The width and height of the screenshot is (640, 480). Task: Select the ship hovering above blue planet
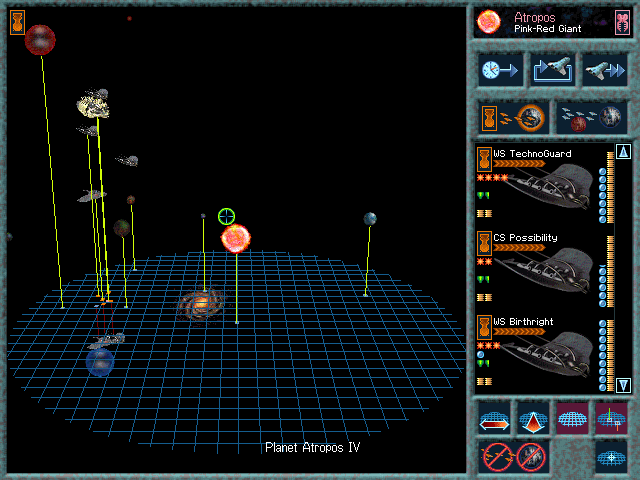coord(107,340)
